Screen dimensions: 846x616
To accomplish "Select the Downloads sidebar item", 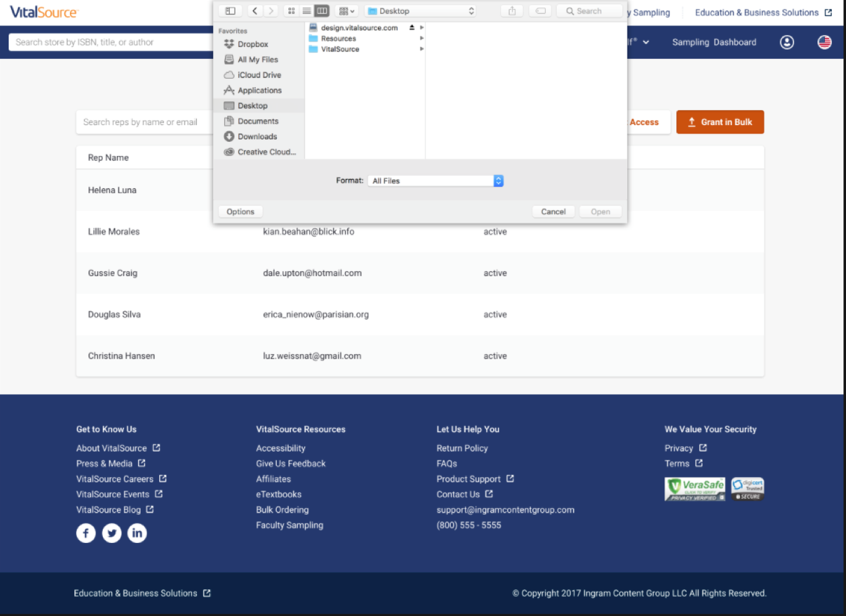I will (256, 136).
